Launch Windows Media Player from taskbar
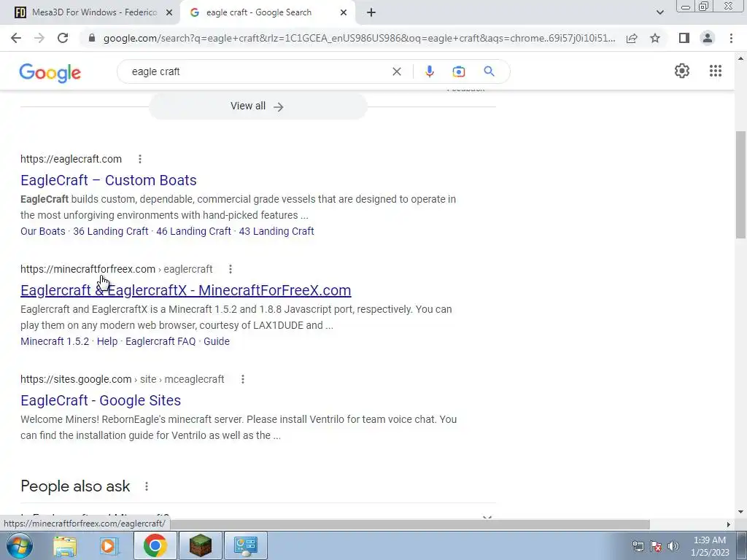Screen dimensions: 747x560 point(109,545)
